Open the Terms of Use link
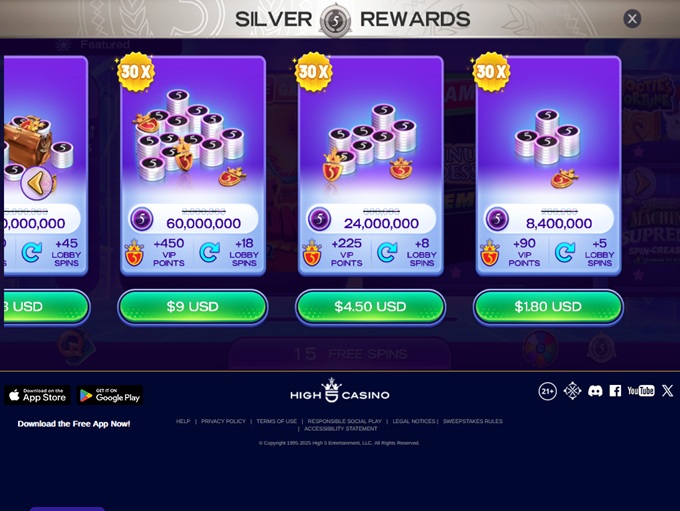 point(277,421)
